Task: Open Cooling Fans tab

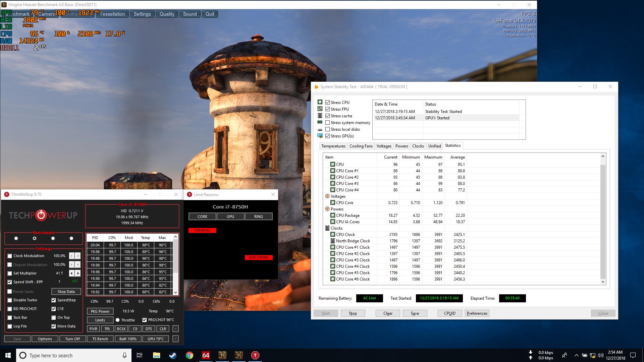Action: point(361,146)
